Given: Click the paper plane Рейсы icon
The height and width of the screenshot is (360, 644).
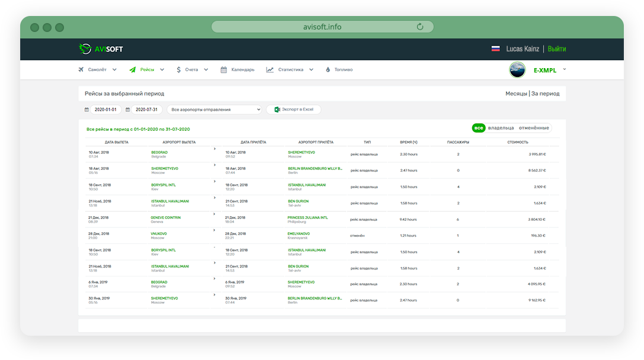Looking at the screenshot, I should coord(133,70).
